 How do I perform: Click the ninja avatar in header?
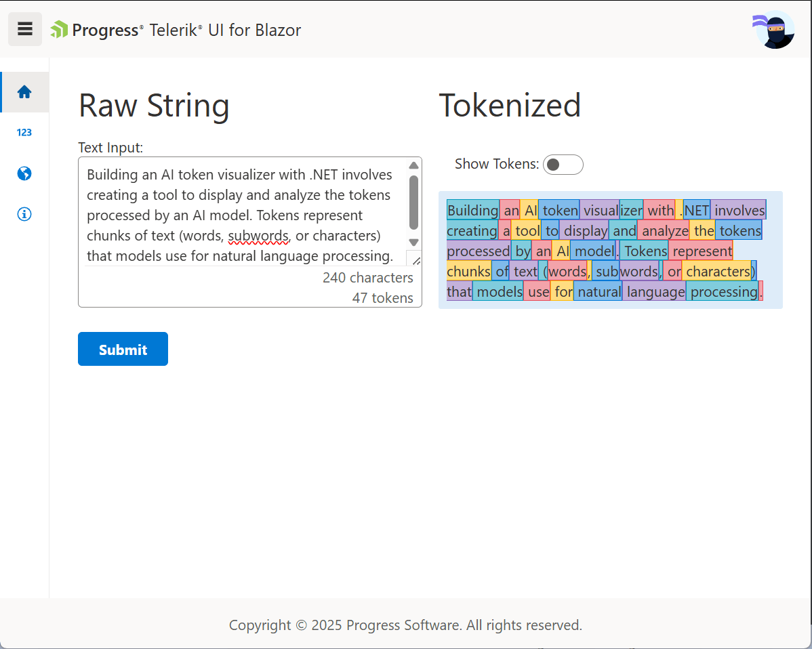(774, 30)
